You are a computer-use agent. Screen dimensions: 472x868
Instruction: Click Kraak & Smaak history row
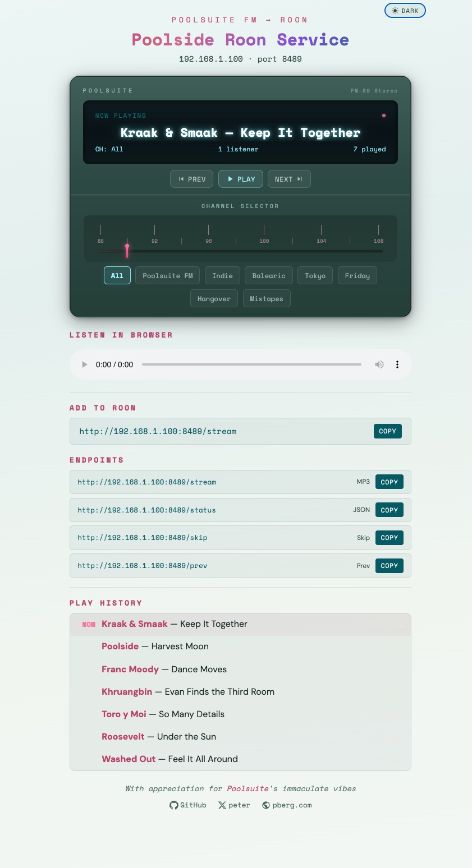click(x=240, y=624)
